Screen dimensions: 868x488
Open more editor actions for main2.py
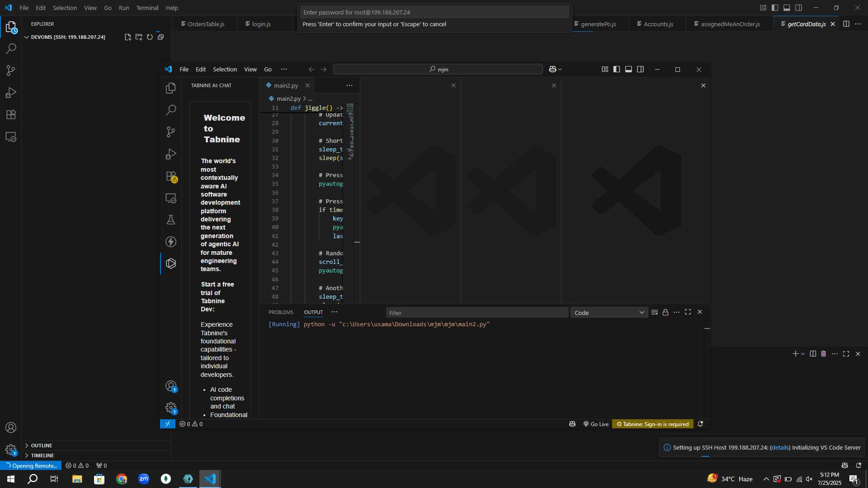349,85
